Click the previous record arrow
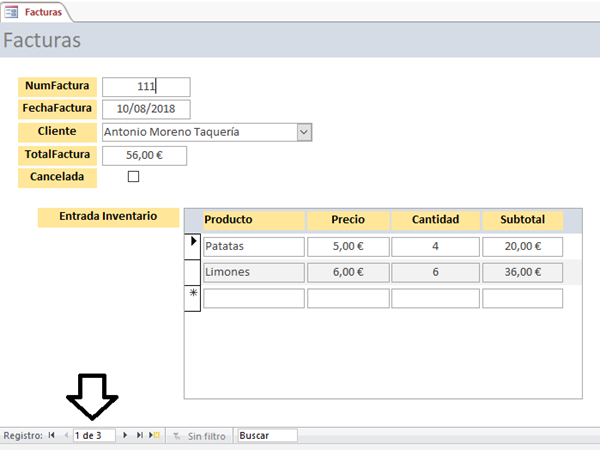 [66, 436]
